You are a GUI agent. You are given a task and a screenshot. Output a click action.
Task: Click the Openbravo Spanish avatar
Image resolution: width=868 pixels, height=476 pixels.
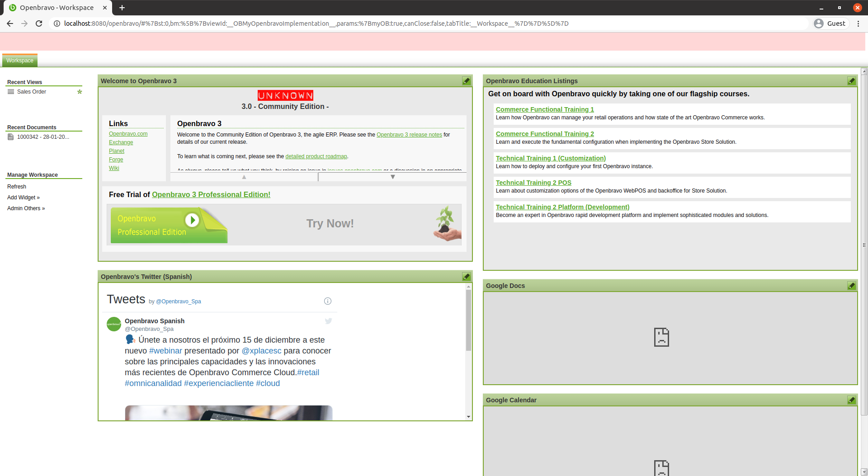coord(114,324)
